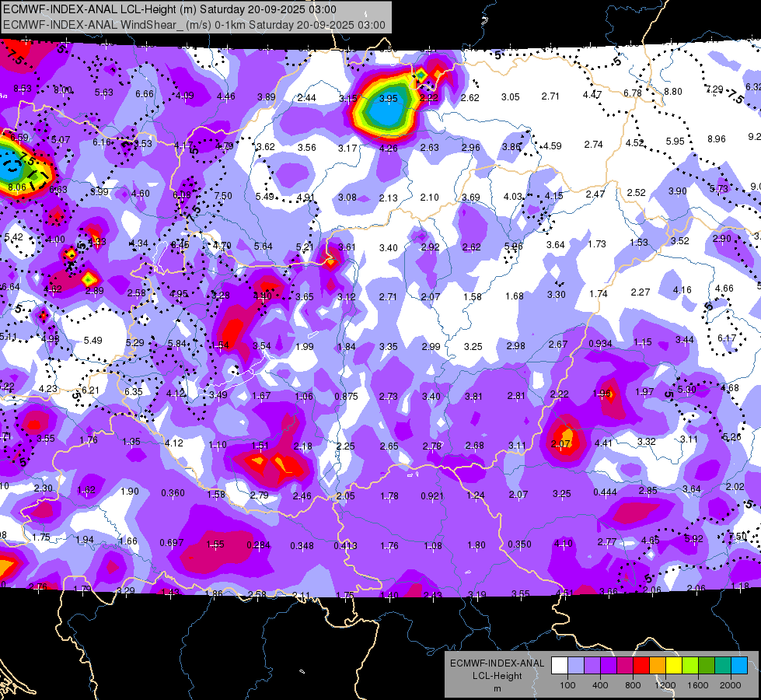Click the wind shear value 1.08

point(433,546)
